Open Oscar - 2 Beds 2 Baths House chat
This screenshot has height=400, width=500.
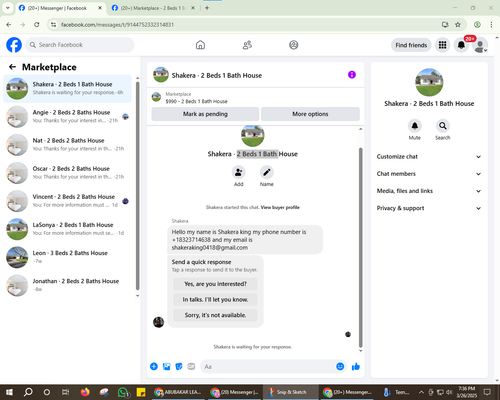(x=67, y=173)
